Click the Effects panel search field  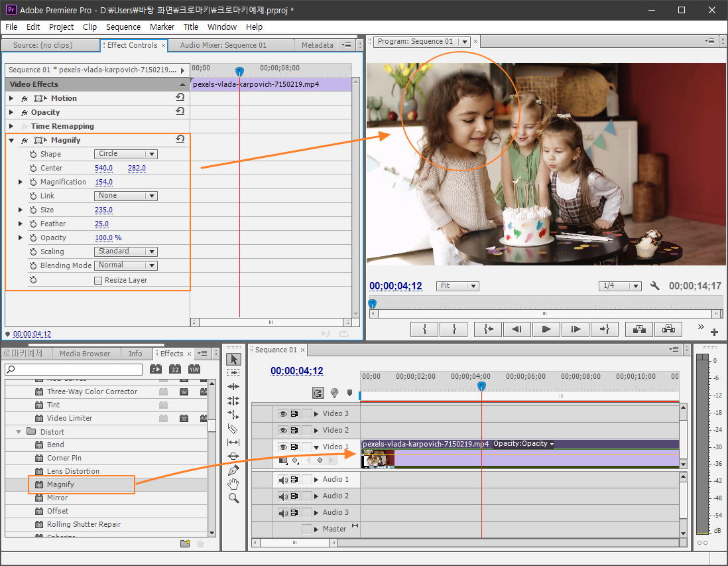(74, 370)
